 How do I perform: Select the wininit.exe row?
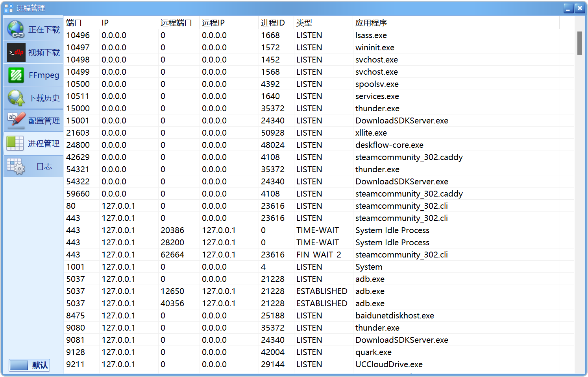point(319,48)
